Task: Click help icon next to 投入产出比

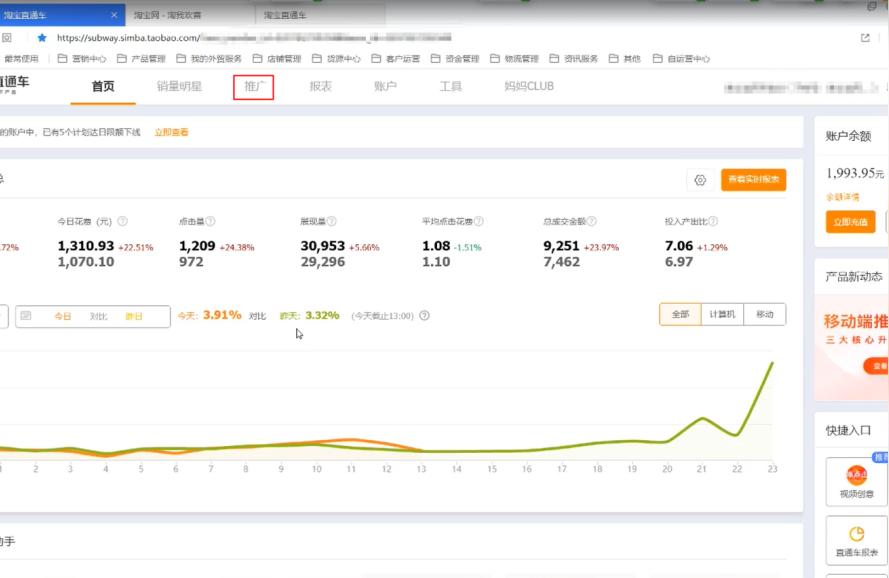Action: [x=713, y=221]
